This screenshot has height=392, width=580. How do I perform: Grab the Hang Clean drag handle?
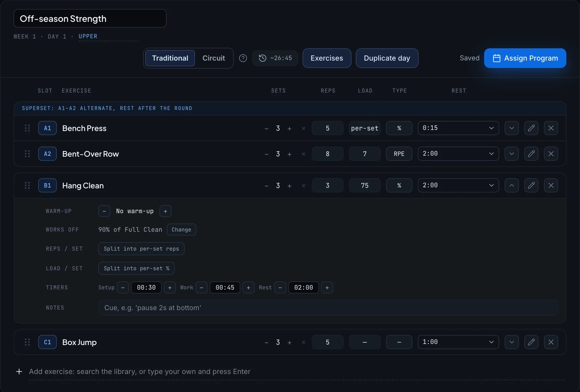[27, 185]
